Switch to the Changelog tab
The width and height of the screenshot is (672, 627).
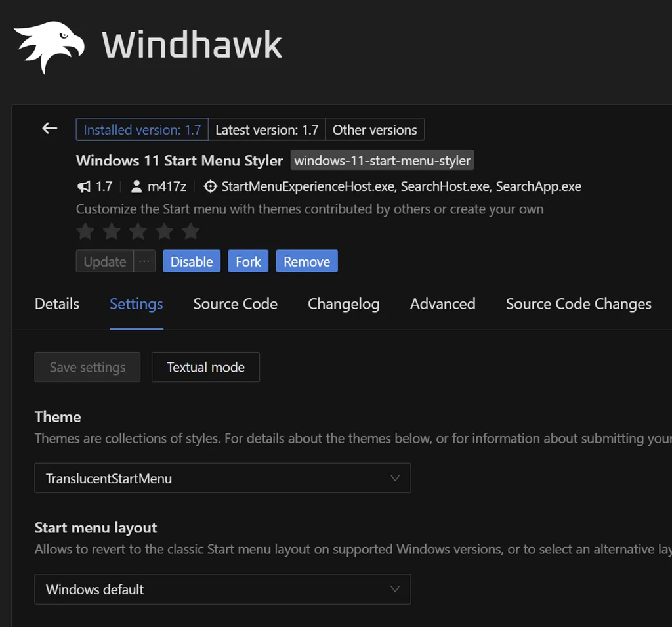pos(344,304)
